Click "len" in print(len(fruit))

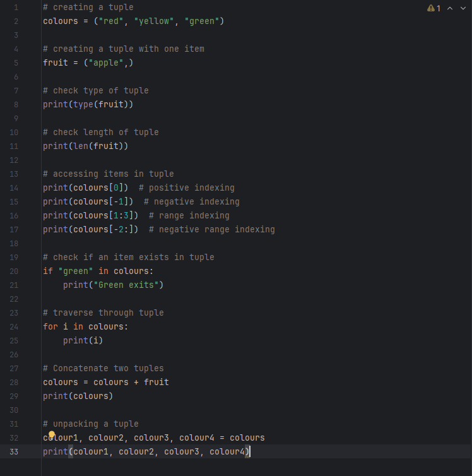coord(81,146)
